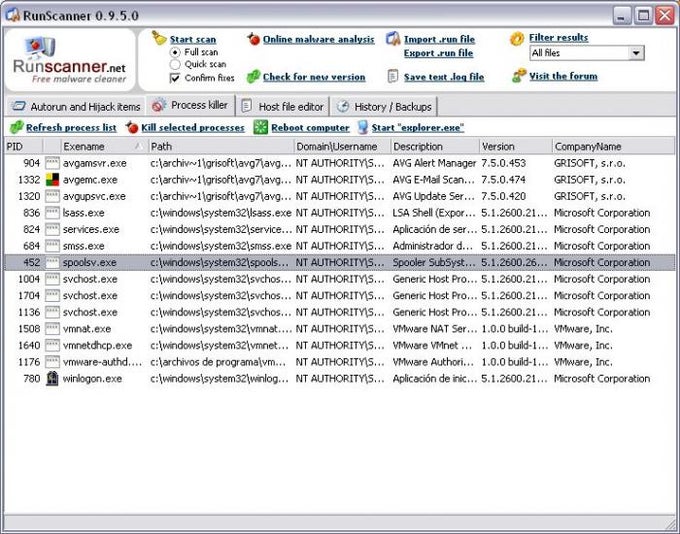This screenshot has width=680, height=534.
Task: Click the avgamsvr.exe process icon
Action: pyautogui.click(x=52, y=163)
